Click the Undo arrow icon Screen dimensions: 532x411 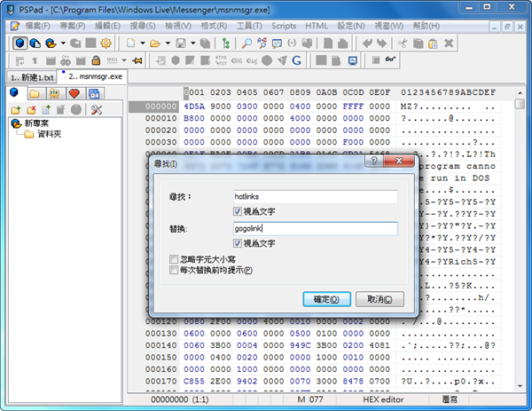pos(367,43)
